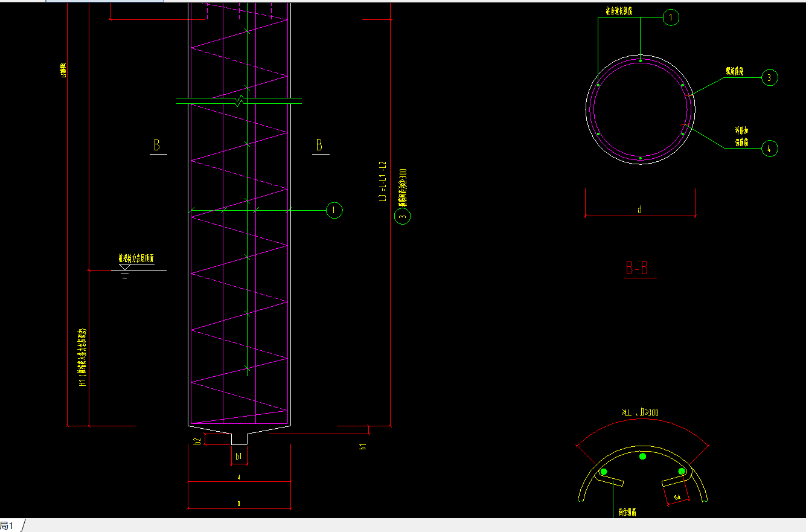
Task: Select the 螺旋箍筋 label
Action: click(x=735, y=71)
